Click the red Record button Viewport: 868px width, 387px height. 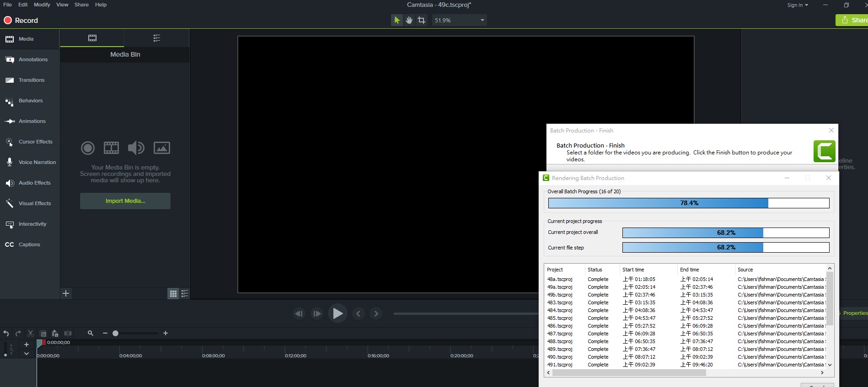pos(21,20)
